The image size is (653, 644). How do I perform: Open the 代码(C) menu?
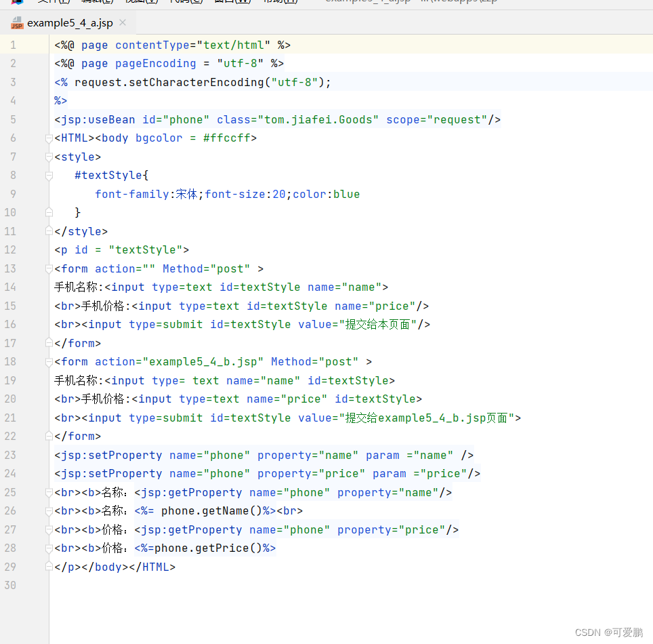(186, 2)
